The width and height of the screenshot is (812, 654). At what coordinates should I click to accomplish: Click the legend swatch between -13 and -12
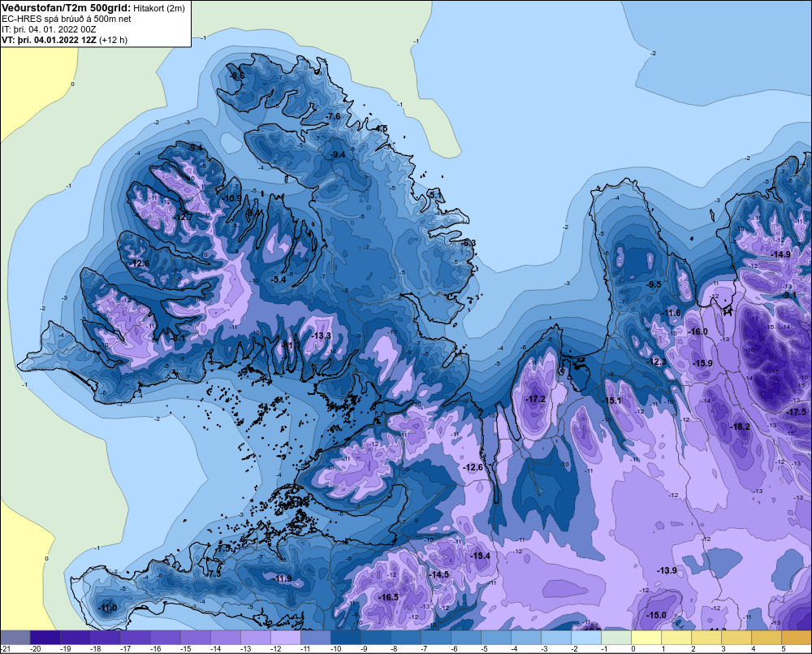coord(255,638)
